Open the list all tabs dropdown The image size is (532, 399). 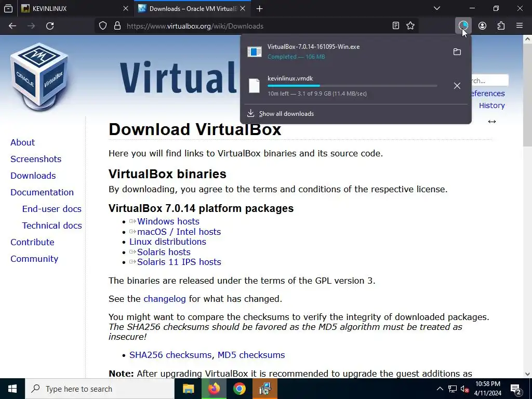click(437, 8)
